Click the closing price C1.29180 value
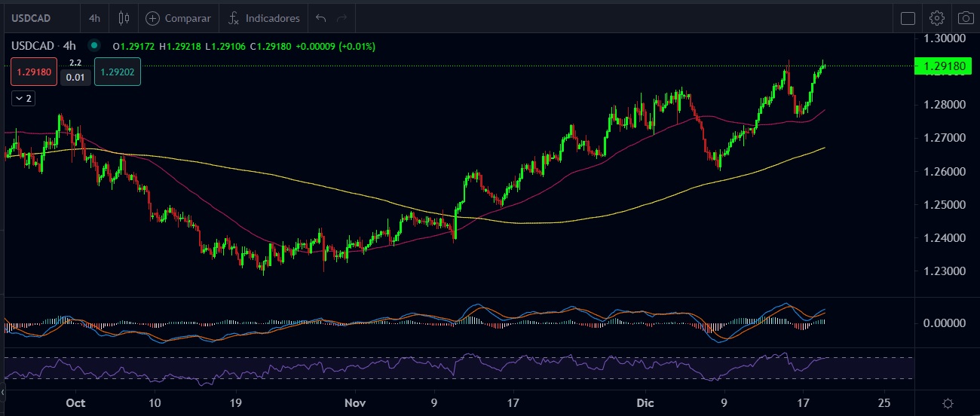Screen dimensions: 980x416 [270, 46]
